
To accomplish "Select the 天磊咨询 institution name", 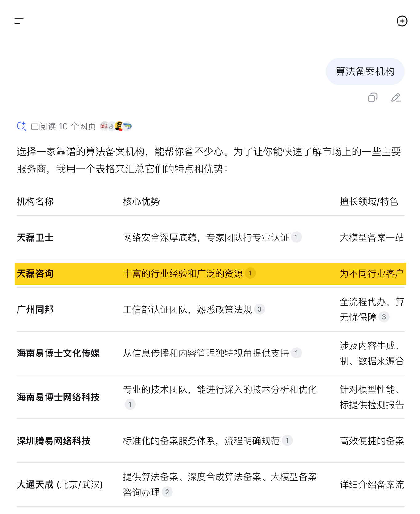I will [x=35, y=273].
